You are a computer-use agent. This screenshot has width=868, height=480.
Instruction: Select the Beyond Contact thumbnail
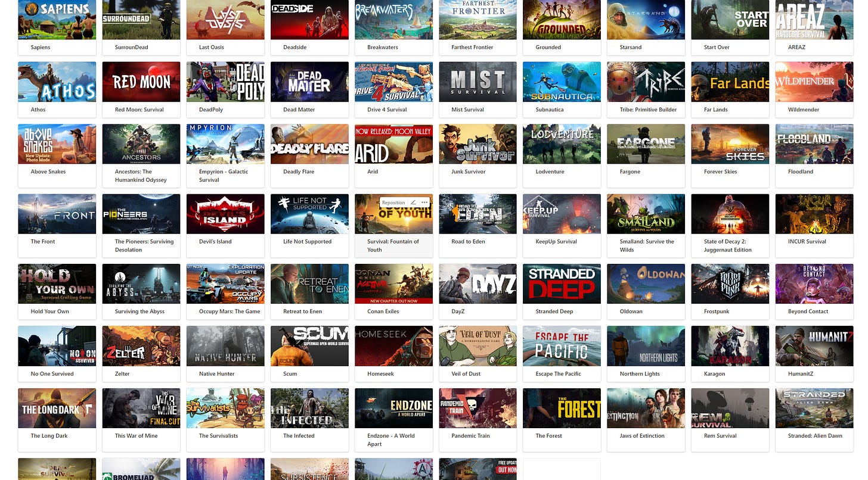click(x=814, y=283)
